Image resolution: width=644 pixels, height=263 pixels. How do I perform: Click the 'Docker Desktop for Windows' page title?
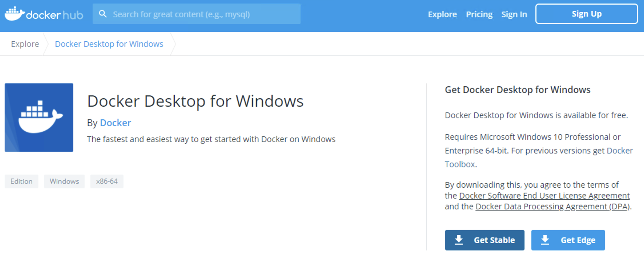tap(195, 101)
